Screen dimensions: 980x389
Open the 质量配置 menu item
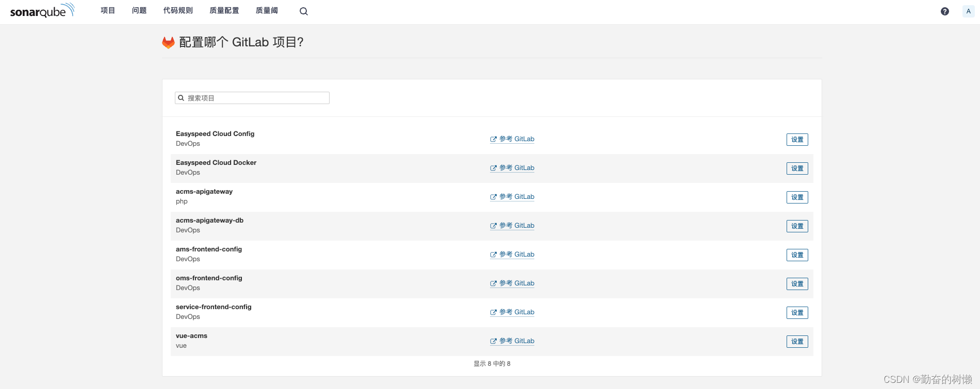point(224,11)
